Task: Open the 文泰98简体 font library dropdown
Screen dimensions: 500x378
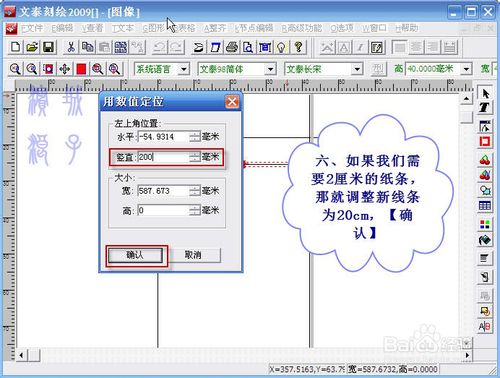Action: (270, 69)
